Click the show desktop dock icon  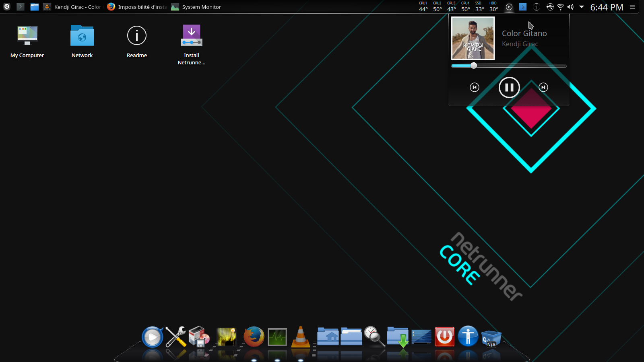[421, 337]
